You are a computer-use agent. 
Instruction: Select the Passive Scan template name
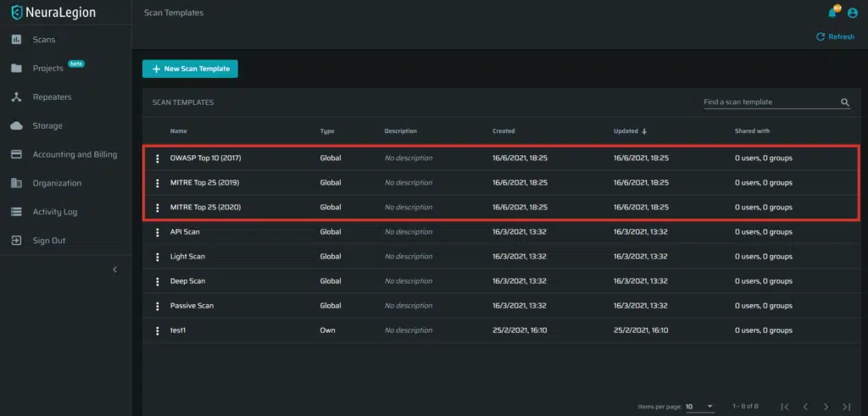pyautogui.click(x=192, y=306)
